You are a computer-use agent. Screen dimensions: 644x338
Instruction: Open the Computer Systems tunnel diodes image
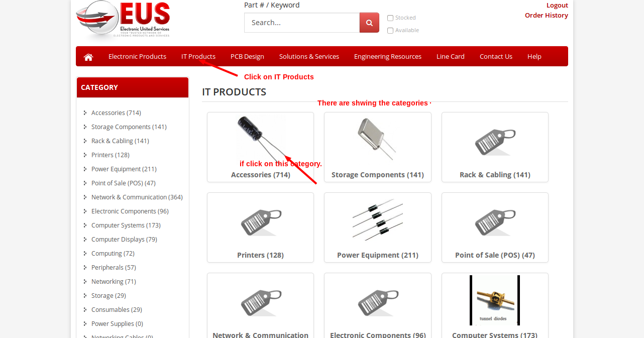pos(495,300)
